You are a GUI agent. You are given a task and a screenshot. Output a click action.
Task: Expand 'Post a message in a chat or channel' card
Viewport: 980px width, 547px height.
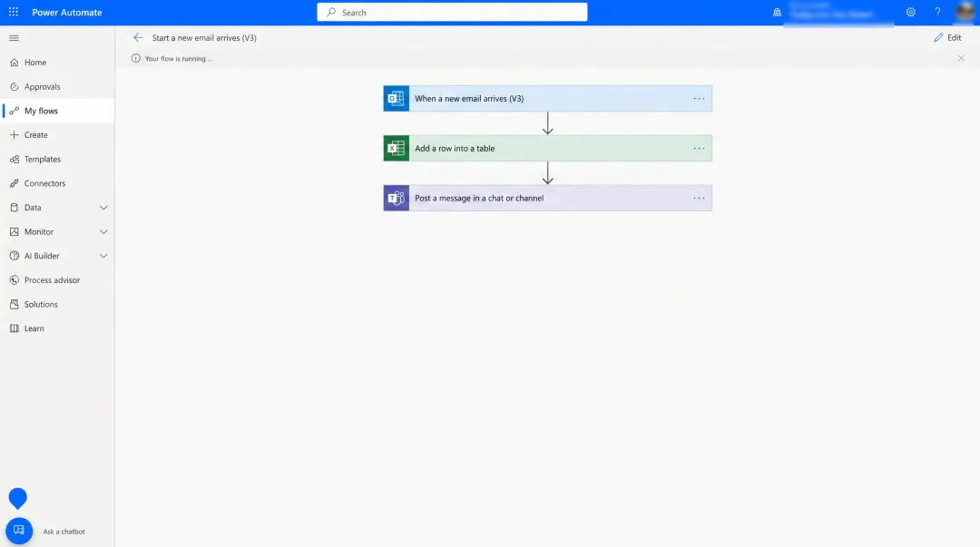[547, 198]
